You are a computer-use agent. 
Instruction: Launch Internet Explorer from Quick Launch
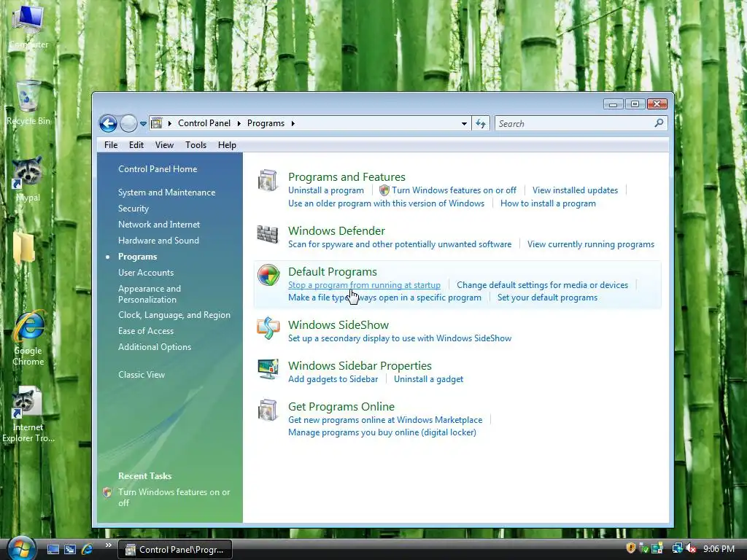(88, 550)
